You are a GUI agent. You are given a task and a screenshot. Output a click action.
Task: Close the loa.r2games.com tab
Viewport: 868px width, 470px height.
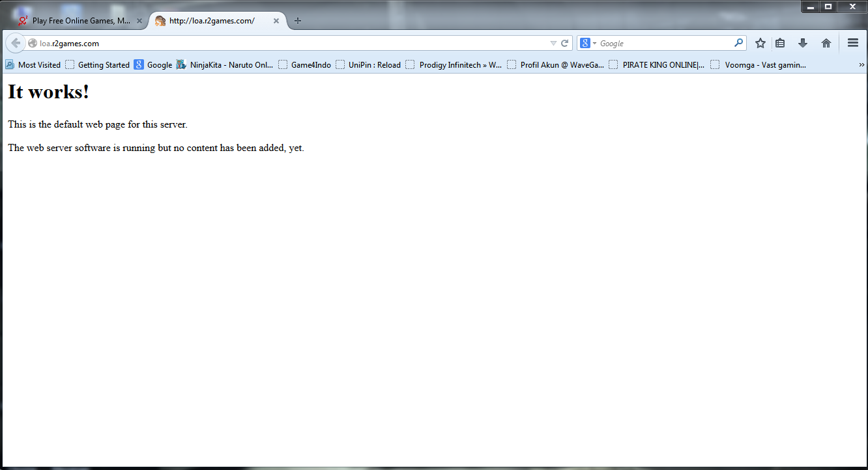[276, 21]
